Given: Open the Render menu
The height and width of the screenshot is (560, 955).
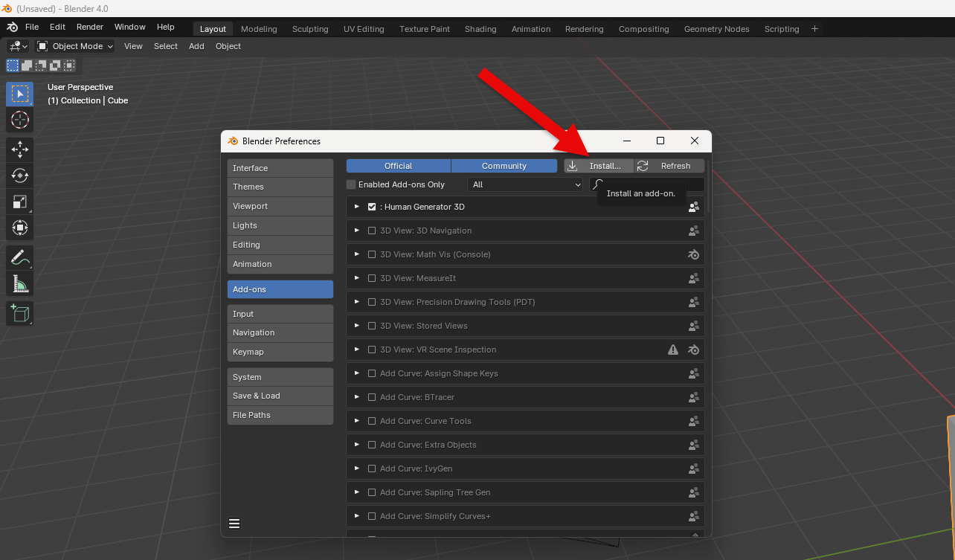Looking at the screenshot, I should (x=90, y=27).
